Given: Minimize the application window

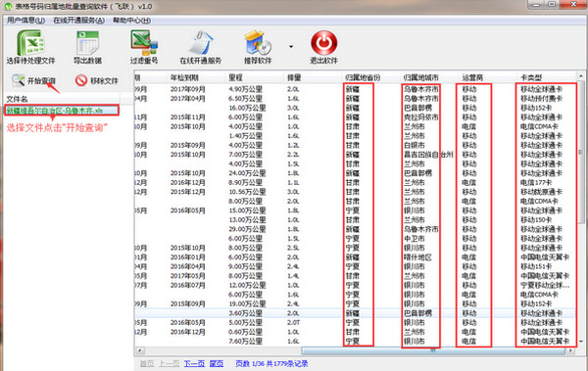Looking at the screenshot, I should pos(535,5).
